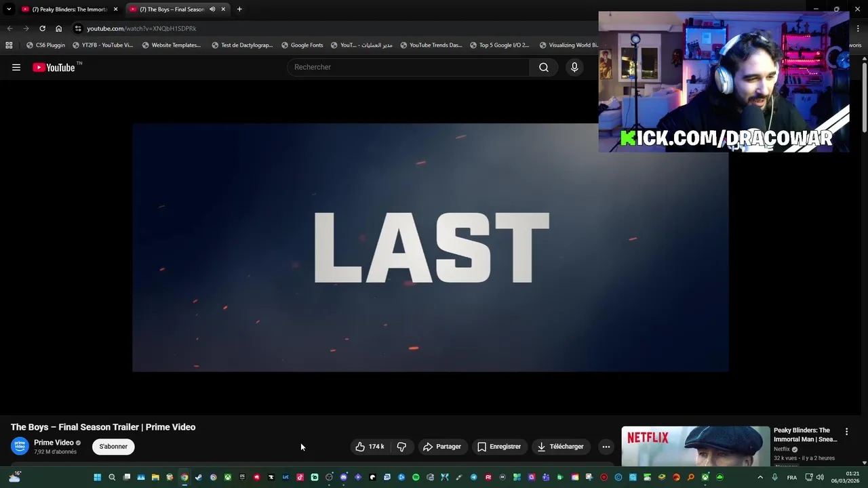Dislike the video with thumbs down
868x488 pixels.
401,447
